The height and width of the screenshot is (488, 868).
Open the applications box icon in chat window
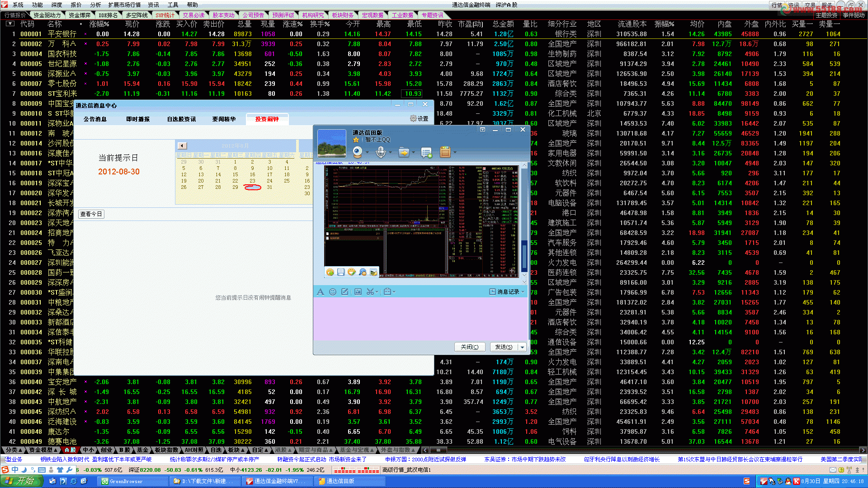(x=445, y=152)
